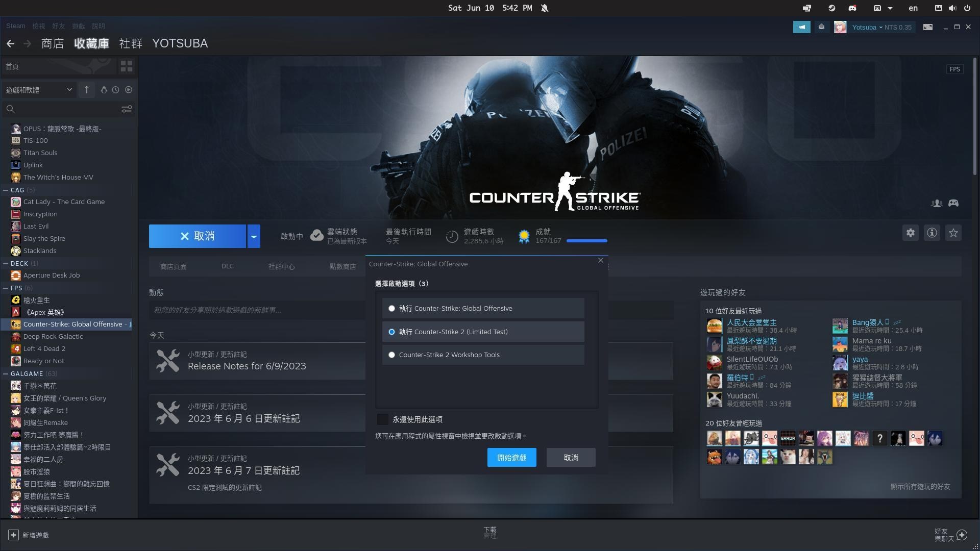Enable the 永遠使用此選項 checkbox
The height and width of the screenshot is (551, 980).
[382, 419]
